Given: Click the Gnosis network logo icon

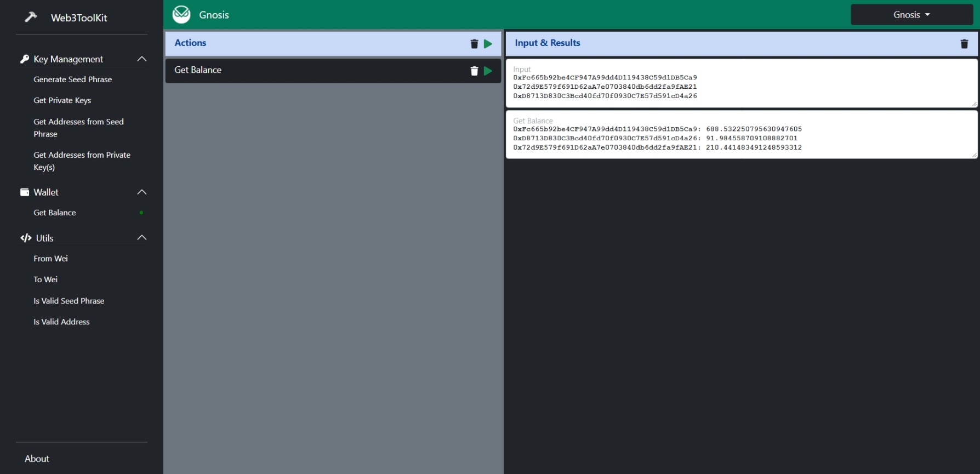Looking at the screenshot, I should point(181,15).
